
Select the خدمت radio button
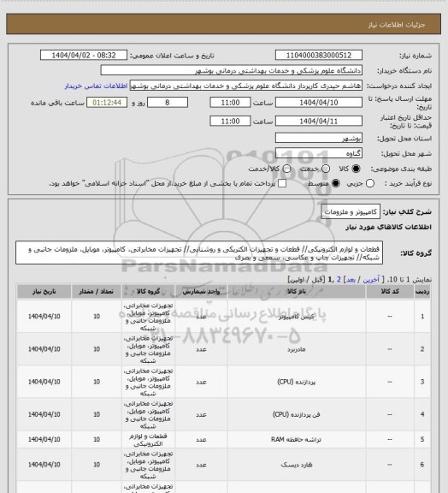point(326,169)
